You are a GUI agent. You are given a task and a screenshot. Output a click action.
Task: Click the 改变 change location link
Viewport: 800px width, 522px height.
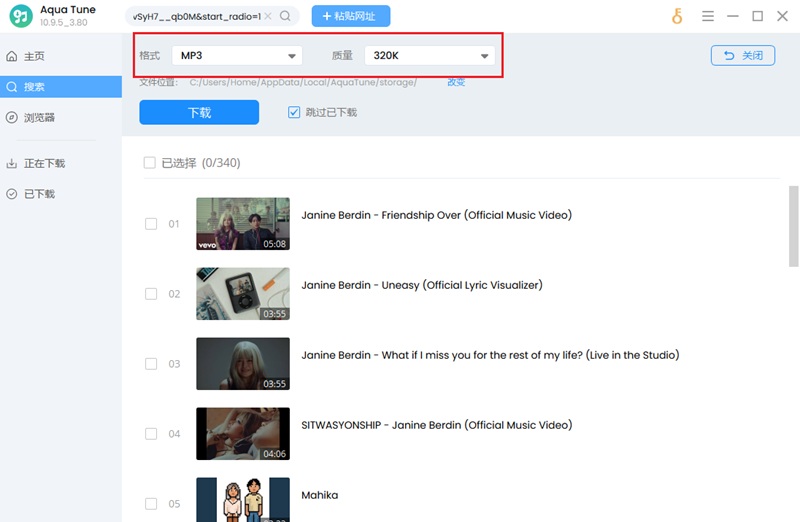coord(456,82)
